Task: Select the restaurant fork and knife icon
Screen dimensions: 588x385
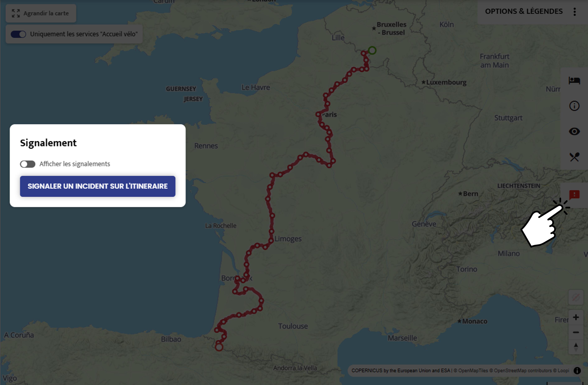Action: [x=574, y=157]
